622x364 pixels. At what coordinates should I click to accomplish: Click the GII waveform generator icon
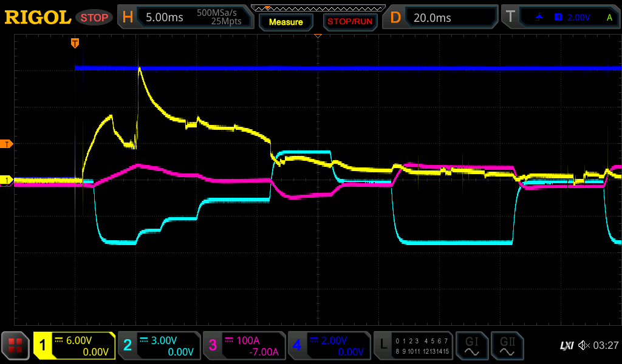point(507,346)
